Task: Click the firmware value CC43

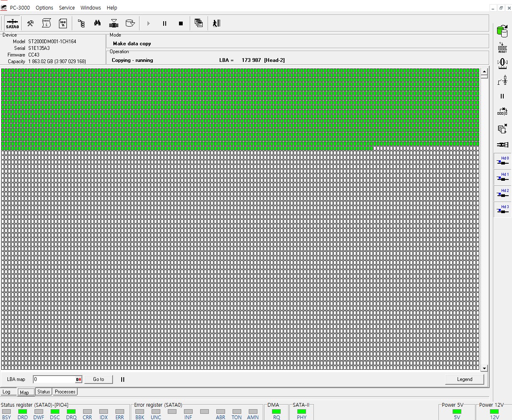Action: click(x=34, y=55)
